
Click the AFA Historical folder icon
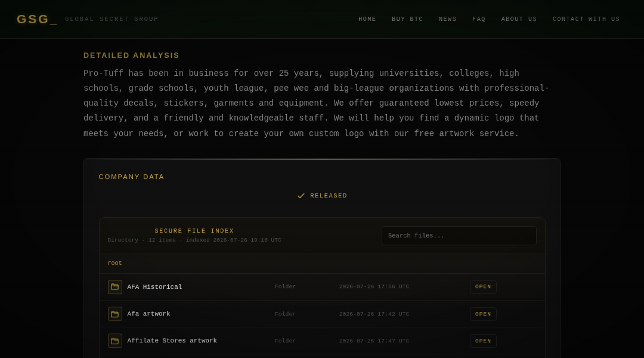pyautogui.click(x=115, y=287)
